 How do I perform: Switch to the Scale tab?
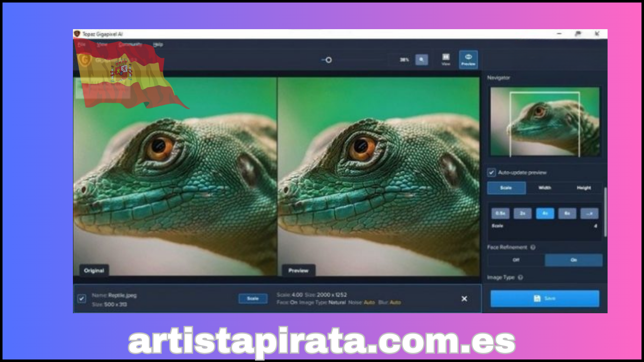(x=506, y=188)
